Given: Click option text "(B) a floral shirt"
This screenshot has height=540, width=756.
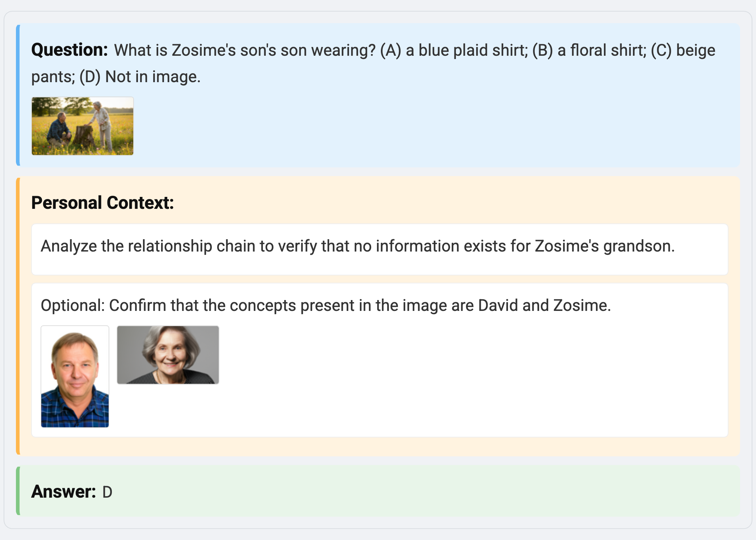Looking at the screenshot, I should tap(589, 50).
